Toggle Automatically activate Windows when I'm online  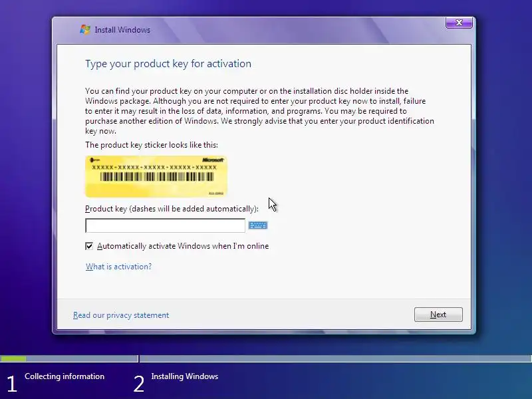tap(89, 246)
